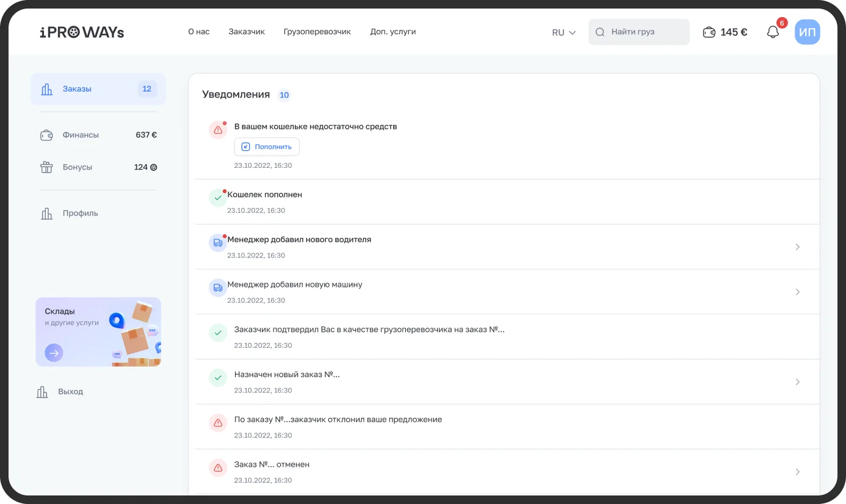Click the warning icon for insufficient wallet funds
846x504 pixels.
[218, 130]
